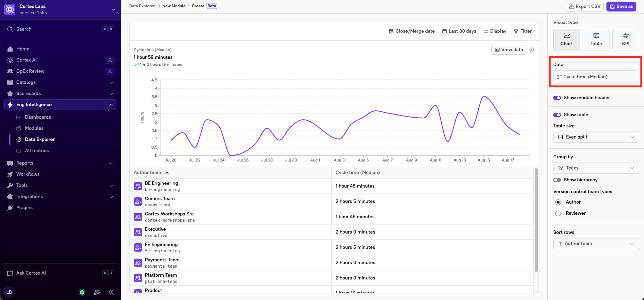Image resolution: width=644 pixels, height=300 pixels.
Task: Open the Sort rows Author team dropdown
Action: [596, 244]
